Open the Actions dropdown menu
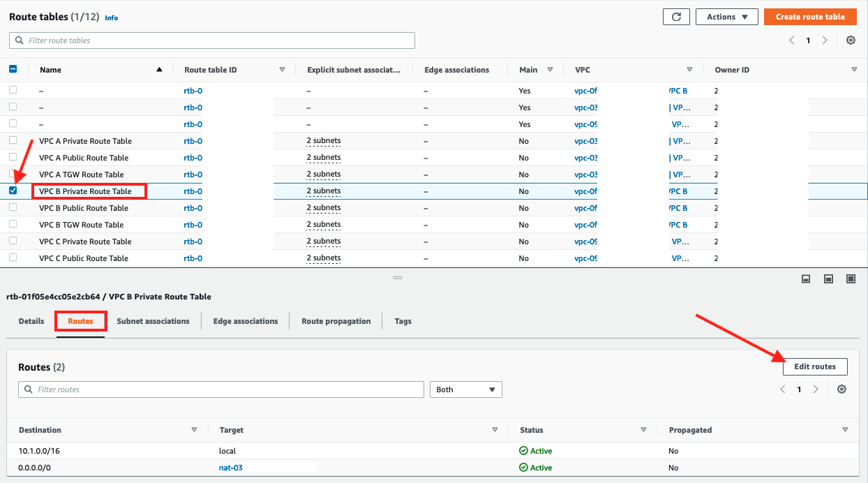 727,17
